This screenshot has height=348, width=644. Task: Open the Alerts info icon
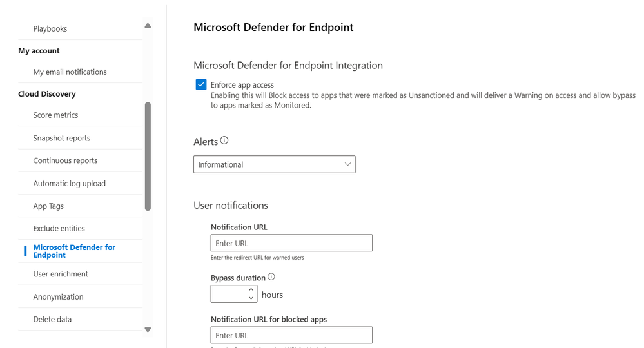pyautogui.click(x=224, y=140)
